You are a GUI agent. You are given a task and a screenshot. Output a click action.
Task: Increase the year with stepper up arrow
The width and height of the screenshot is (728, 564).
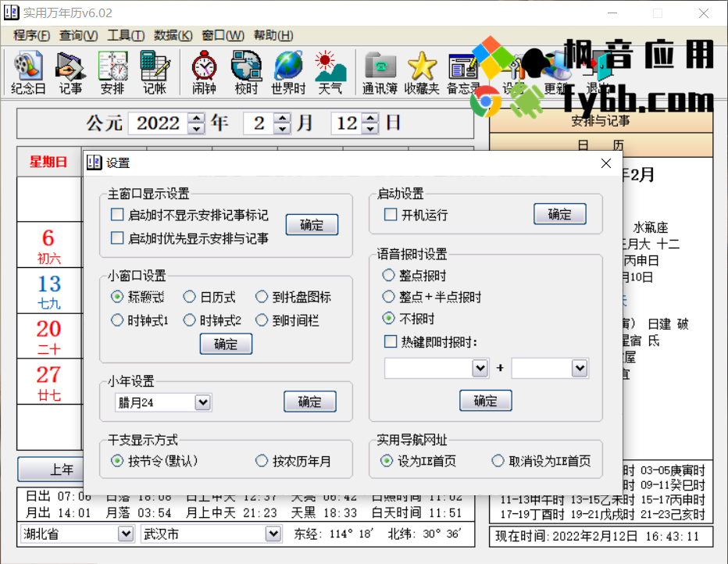click(x=196, y=118)
